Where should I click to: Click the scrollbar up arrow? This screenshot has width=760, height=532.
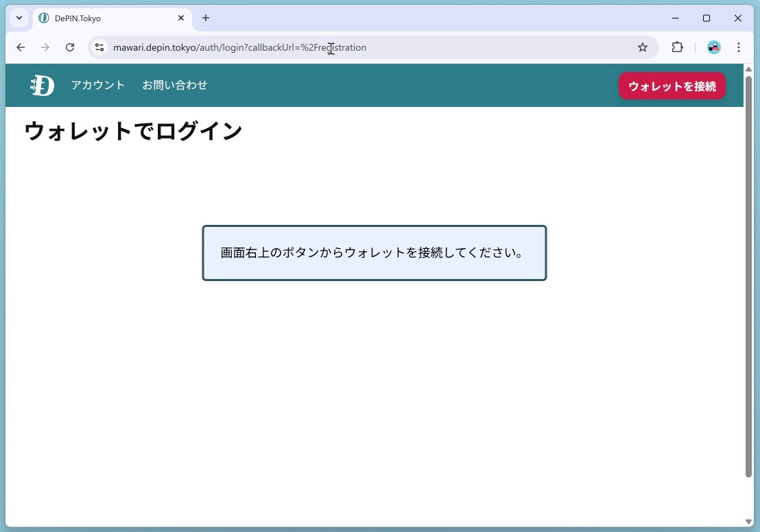[x=749, y=69]
